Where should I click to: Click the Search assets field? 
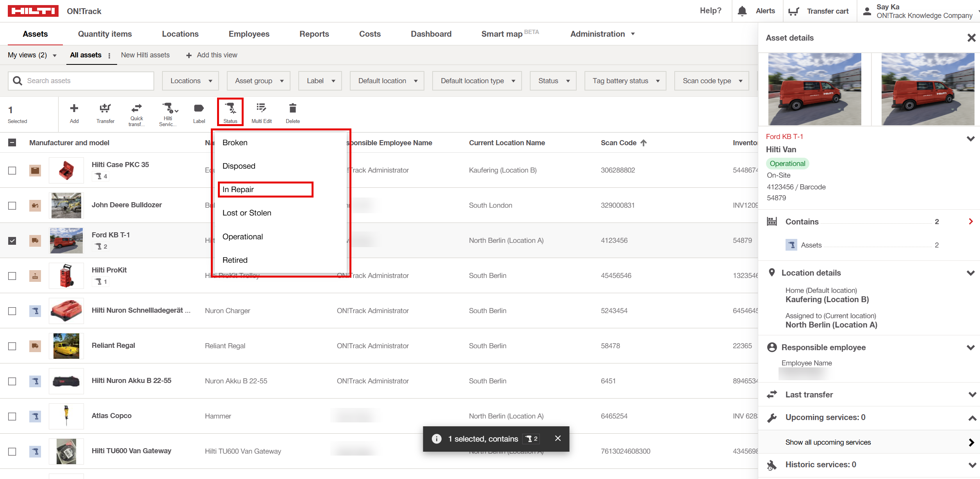coord(81,81)
